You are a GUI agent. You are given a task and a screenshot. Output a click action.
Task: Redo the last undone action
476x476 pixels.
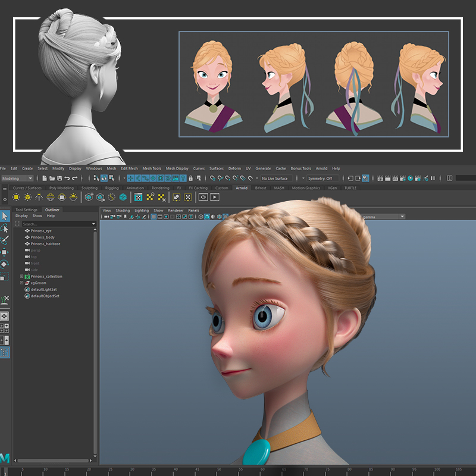click(75, 178)
